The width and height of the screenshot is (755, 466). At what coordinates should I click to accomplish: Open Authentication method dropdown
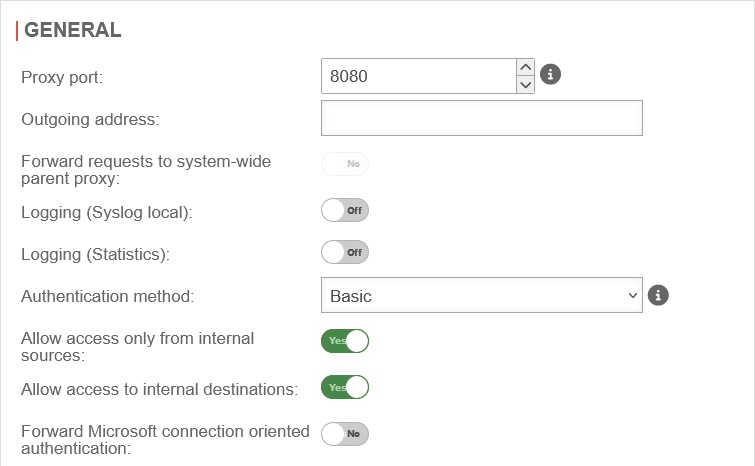(x=480, y=296)
